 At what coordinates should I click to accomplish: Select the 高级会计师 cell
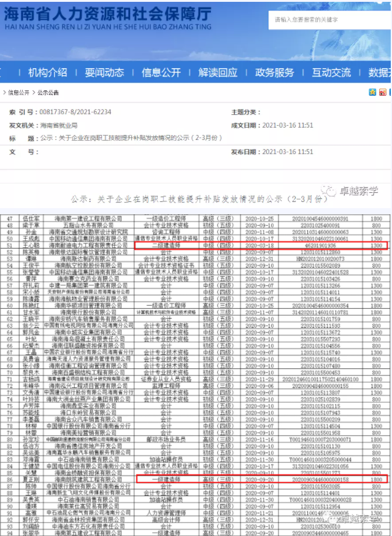coord(166,519)
